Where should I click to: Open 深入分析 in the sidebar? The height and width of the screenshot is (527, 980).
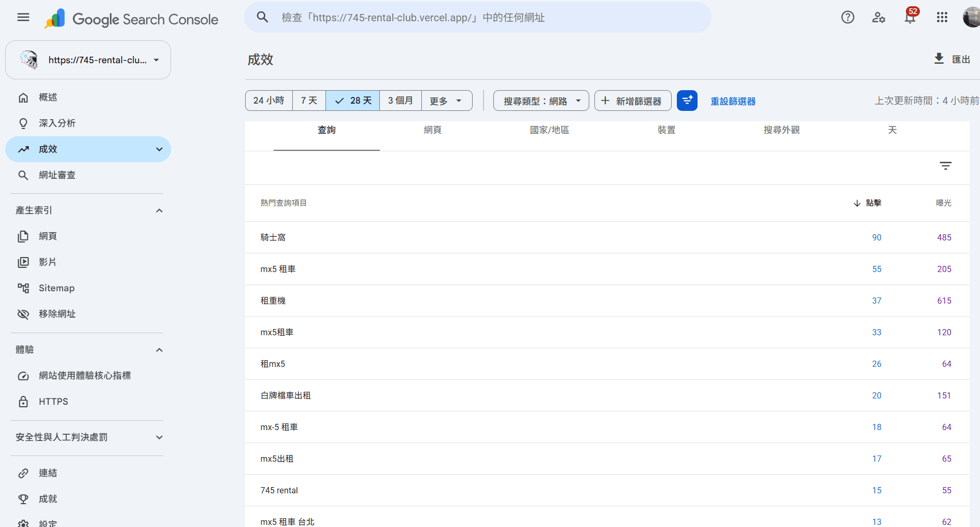pyautogui.click(x=88, y=123)
